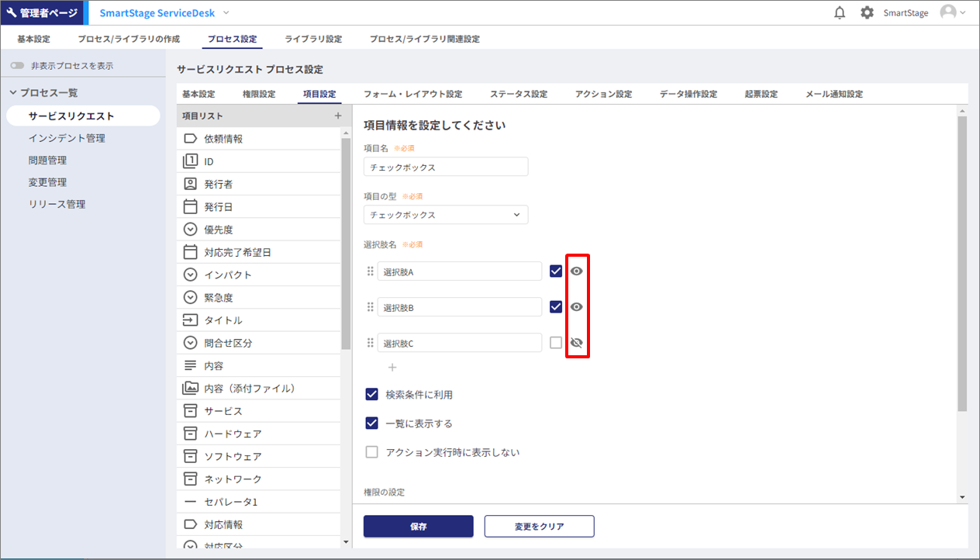Click the user avatar icon

(x=947, y=13)
